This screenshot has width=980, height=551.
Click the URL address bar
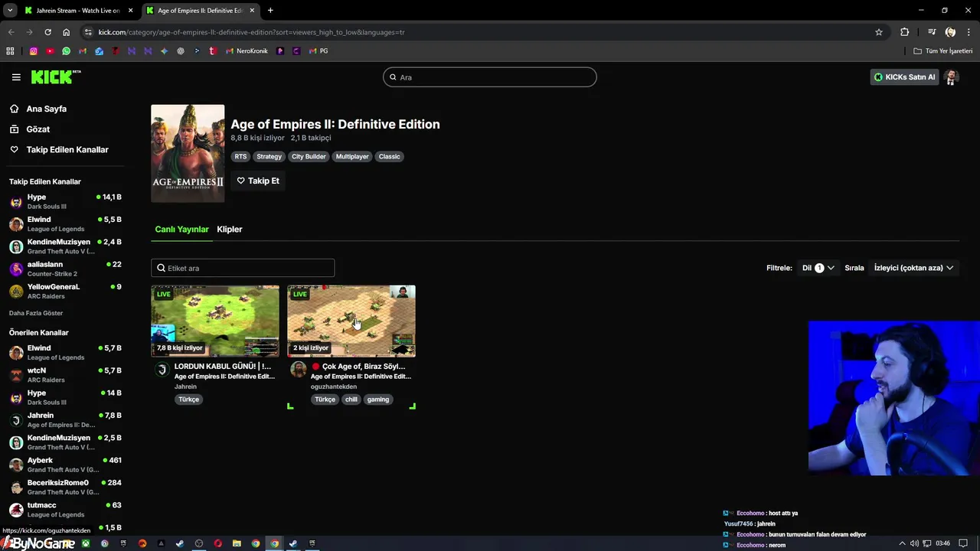click(482, 32)
